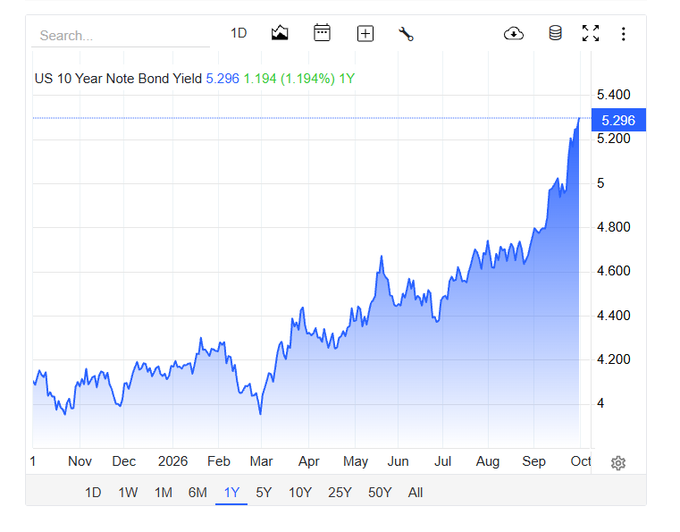Select the 1W range tab

click(x=128, y=493)
